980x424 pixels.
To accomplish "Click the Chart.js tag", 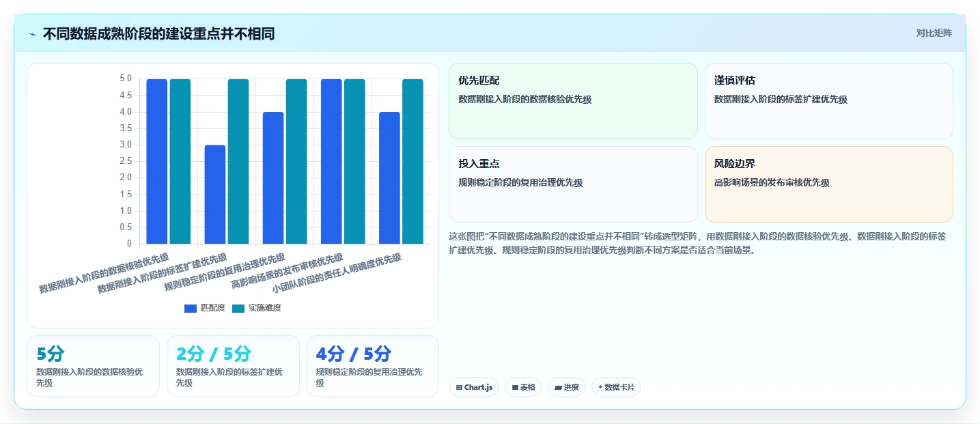I will coord(474,387).
